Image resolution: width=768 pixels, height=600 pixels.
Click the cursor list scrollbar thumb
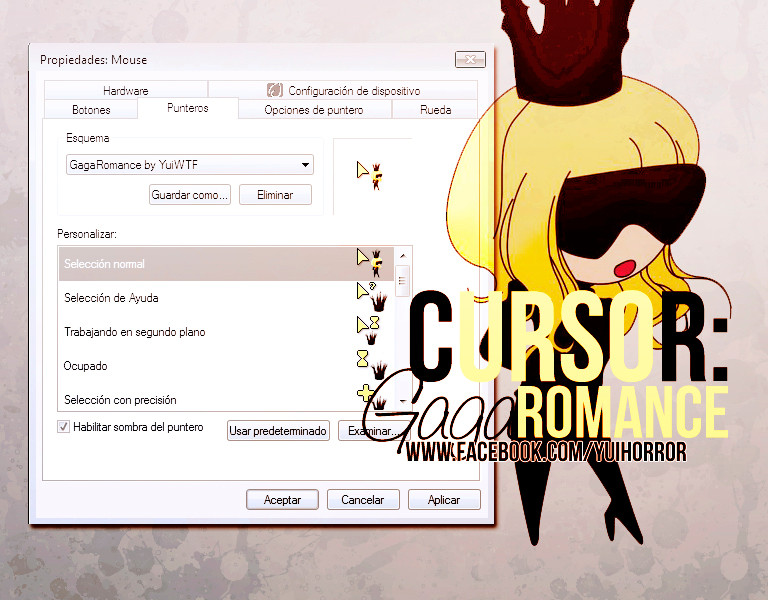(403, 281)
